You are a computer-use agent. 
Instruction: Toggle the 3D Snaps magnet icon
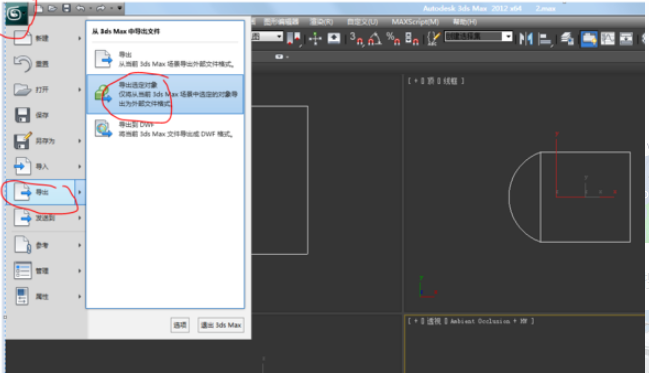tap(356, 39)
